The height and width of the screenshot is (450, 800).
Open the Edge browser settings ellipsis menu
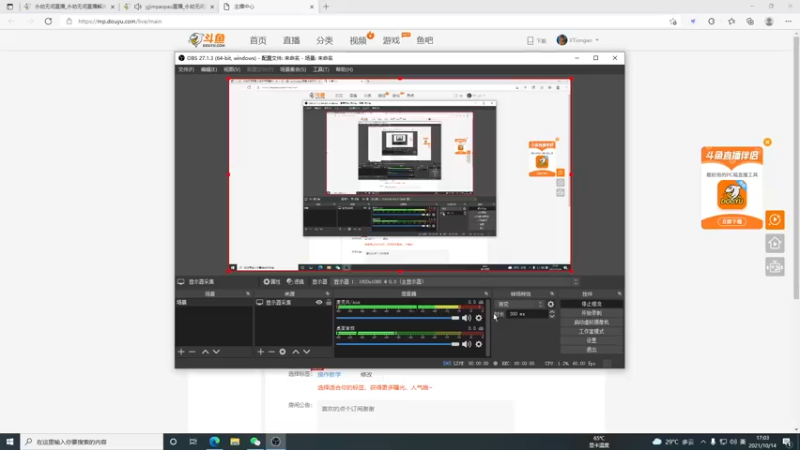(788, 21)
